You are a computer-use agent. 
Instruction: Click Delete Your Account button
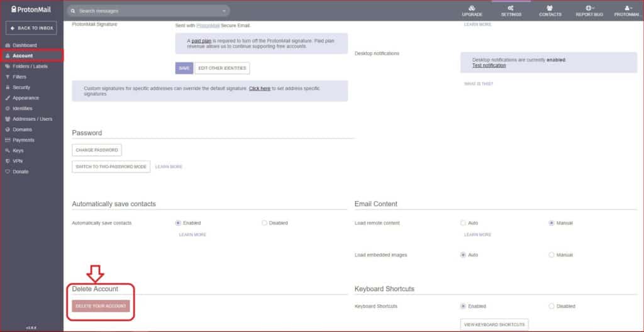click(101, 306)
